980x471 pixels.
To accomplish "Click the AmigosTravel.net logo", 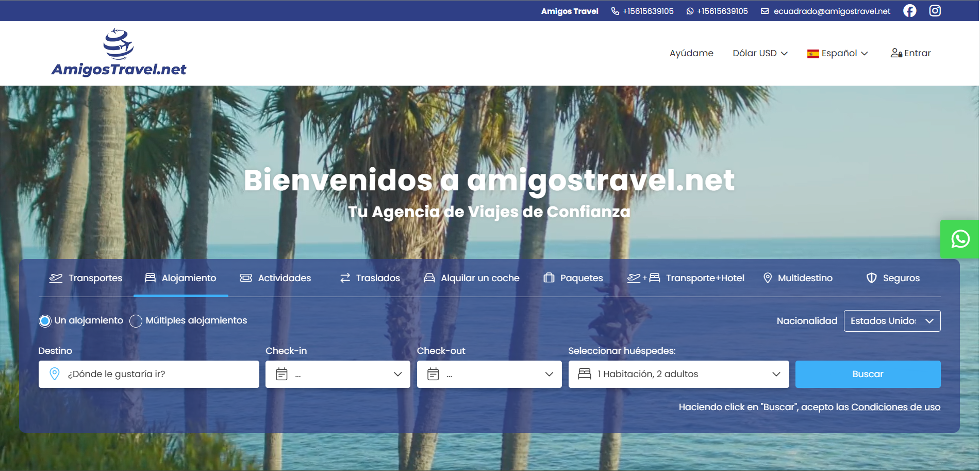I will [119, 53].
